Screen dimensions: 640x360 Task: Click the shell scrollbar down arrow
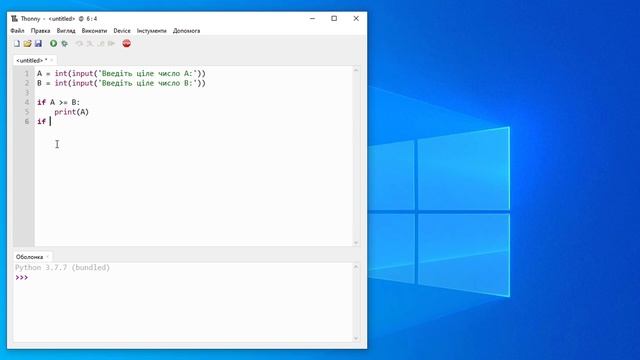pyautogui.click(x=356, y=338)
